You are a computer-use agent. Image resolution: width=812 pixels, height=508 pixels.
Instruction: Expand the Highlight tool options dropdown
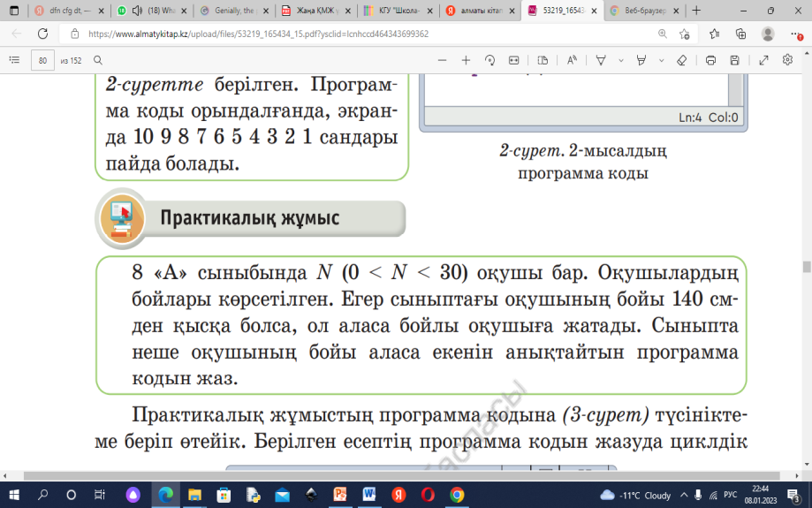[x=661, y=60]
